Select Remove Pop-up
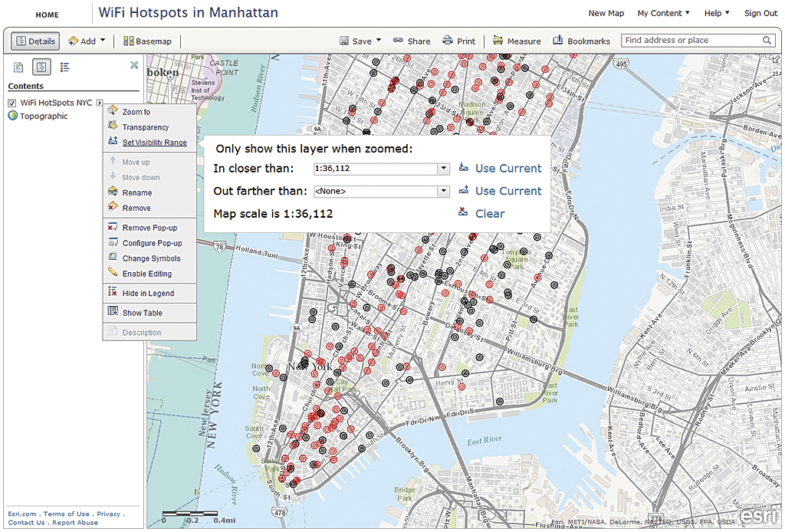This screenshot has height=532, width=785. pyautogui.click(x=149, y=228)
